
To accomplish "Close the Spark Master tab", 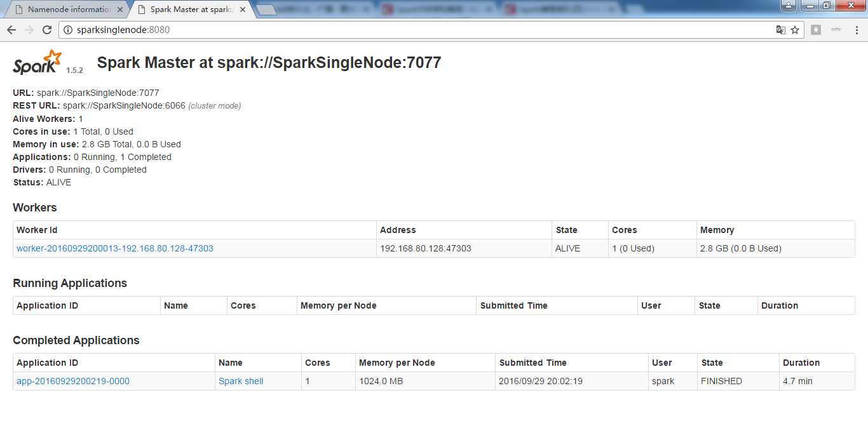I will [x=242, y=10].
